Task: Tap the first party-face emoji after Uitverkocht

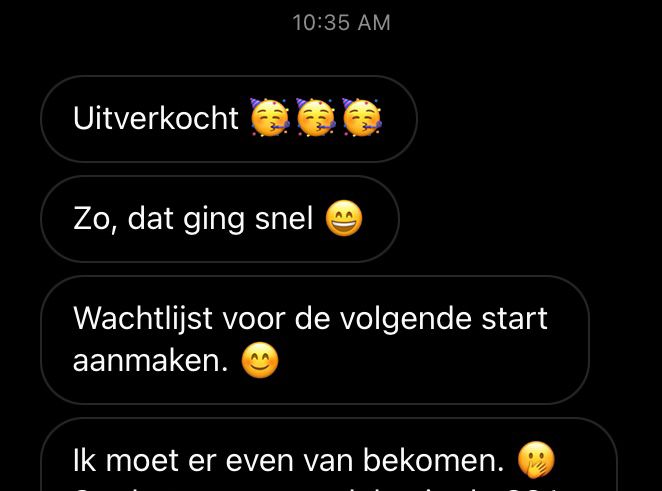Action: pyautogui.click(x=270, y=117)
